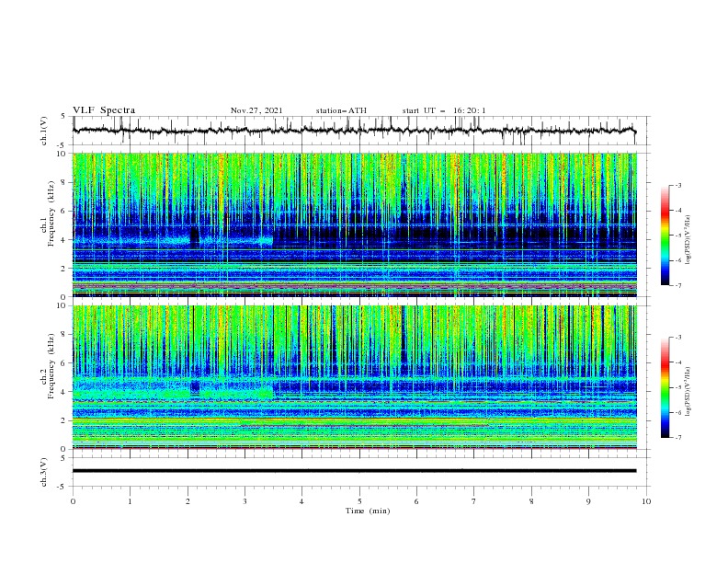Select the 'start UT = 16:20:1' label

[x=444, y=110]
